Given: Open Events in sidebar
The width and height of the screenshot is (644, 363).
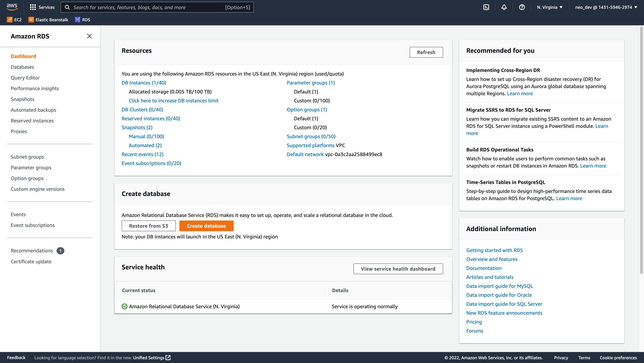Looking at the screenshot, I should click(18, 214).
